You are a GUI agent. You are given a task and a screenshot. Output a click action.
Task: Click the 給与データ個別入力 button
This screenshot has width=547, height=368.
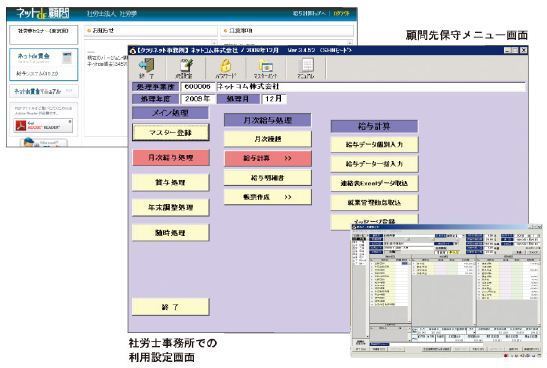tap(374, 144)
